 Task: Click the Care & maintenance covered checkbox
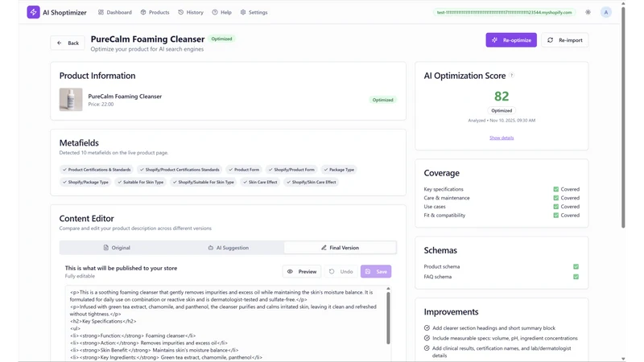click(x=555, y=198)
